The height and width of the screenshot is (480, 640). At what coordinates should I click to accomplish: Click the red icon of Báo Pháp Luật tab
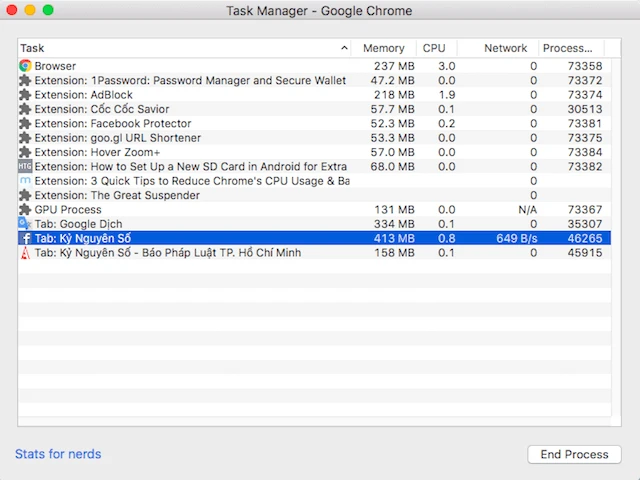(25, 253)
